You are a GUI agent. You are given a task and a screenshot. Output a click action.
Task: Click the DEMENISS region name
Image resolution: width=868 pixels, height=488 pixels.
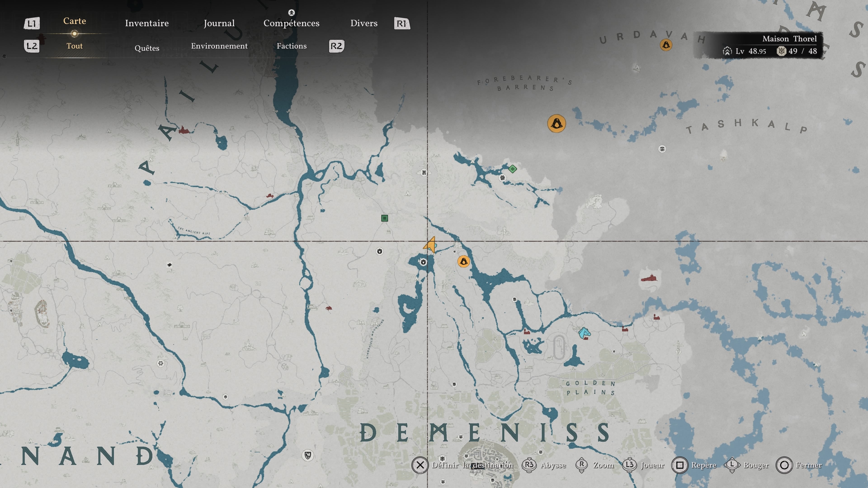click(x=485, y=432)
